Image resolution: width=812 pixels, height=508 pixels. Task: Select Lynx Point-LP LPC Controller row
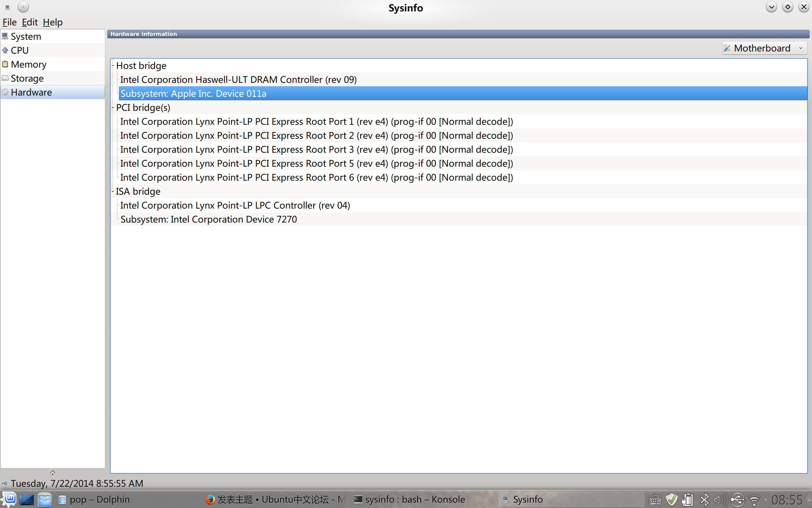463,205
